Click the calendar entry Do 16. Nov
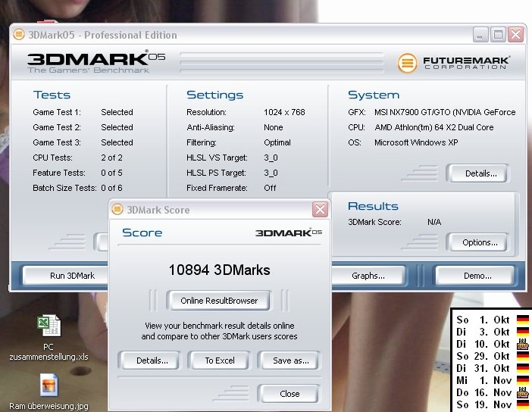Screen dimensions: 532x412 tap(483, 392)
